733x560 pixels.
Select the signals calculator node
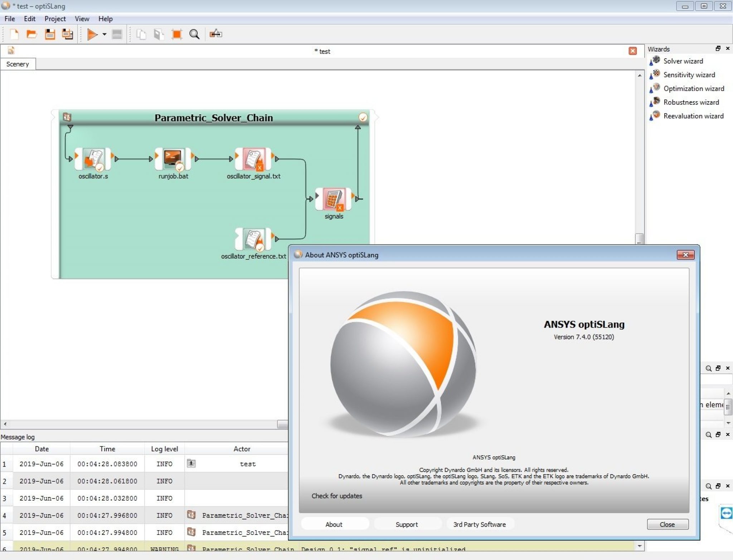tap(333, 199)
